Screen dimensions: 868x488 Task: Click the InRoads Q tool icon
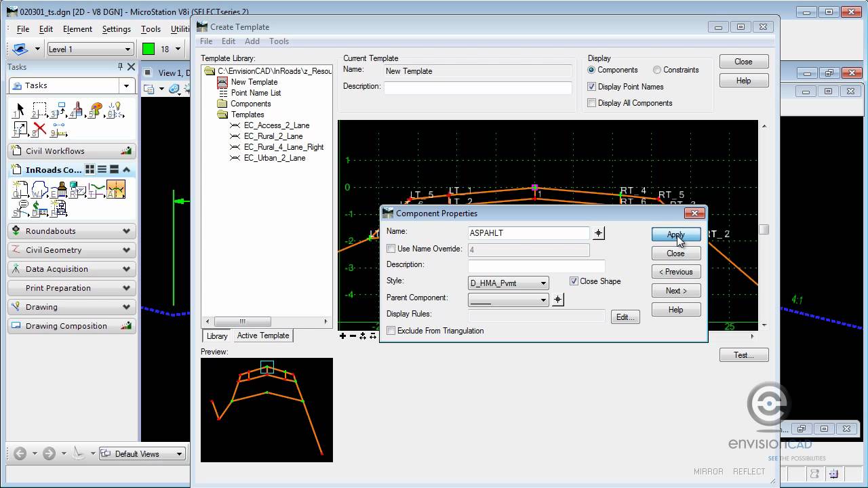(x=20, y=190)
